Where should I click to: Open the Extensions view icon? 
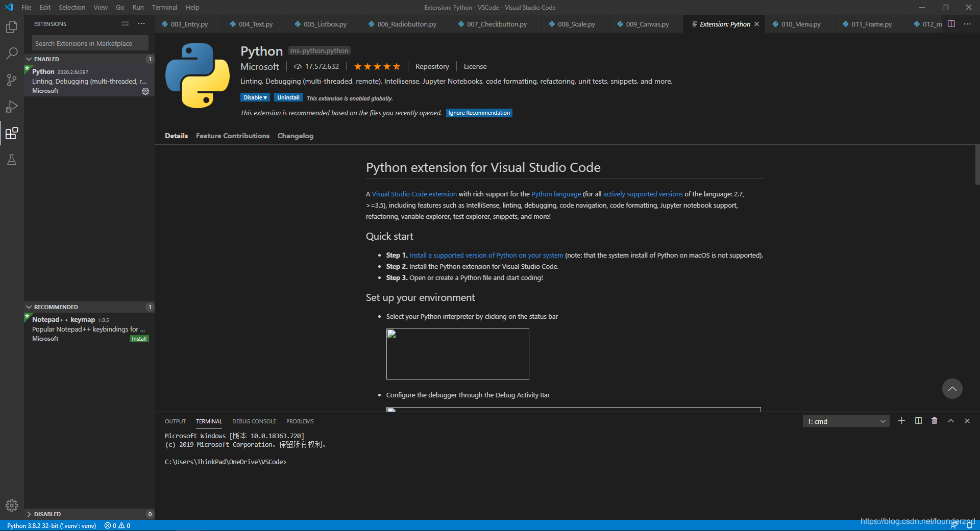pos(11,134)
